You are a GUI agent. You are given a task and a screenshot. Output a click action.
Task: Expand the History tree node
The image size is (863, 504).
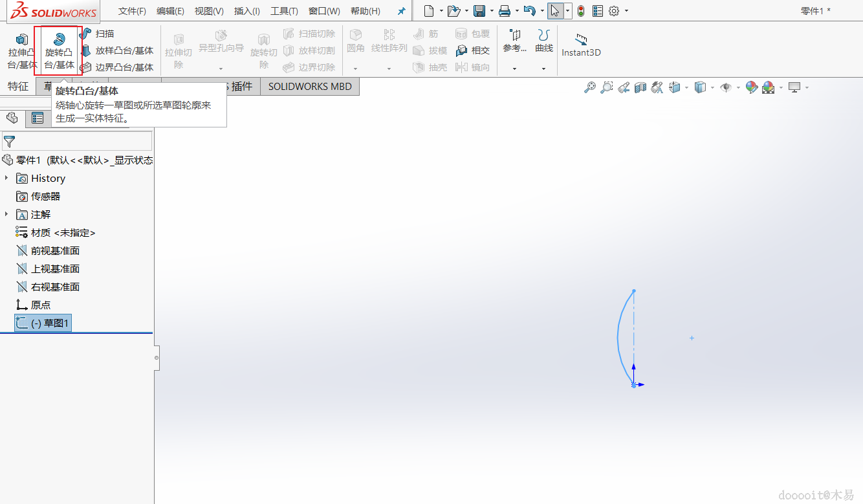[6, 178]
